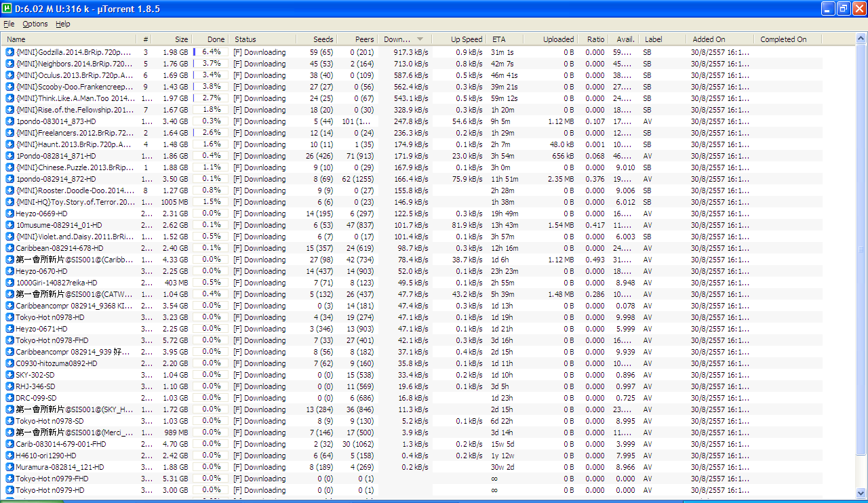The image size is (868, 503).
Task: Click the status icon next to Heyzo-0669-HD
Action: [10, 214]
